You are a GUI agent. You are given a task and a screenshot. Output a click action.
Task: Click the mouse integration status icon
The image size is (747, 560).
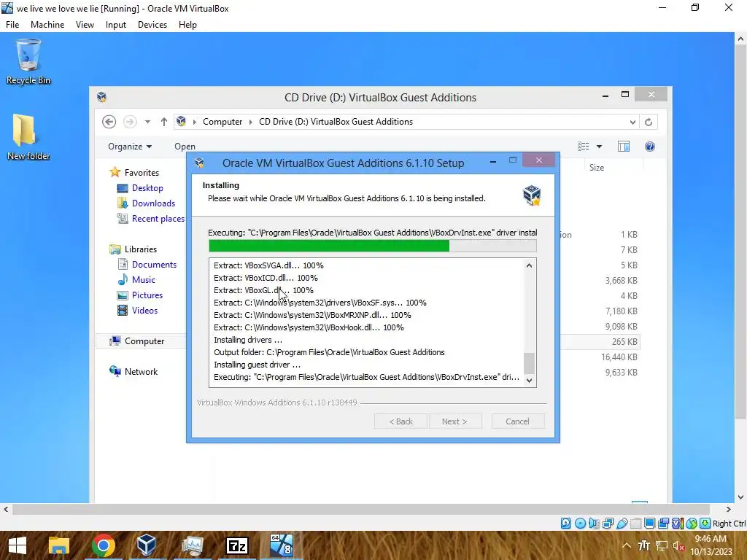692,524
